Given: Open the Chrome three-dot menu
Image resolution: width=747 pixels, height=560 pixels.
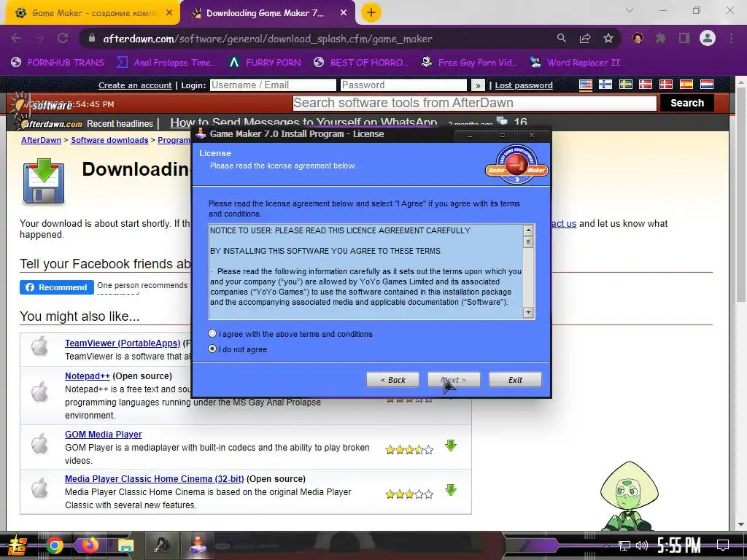Looking at the screenshot, I should click(x=731, y=39).
